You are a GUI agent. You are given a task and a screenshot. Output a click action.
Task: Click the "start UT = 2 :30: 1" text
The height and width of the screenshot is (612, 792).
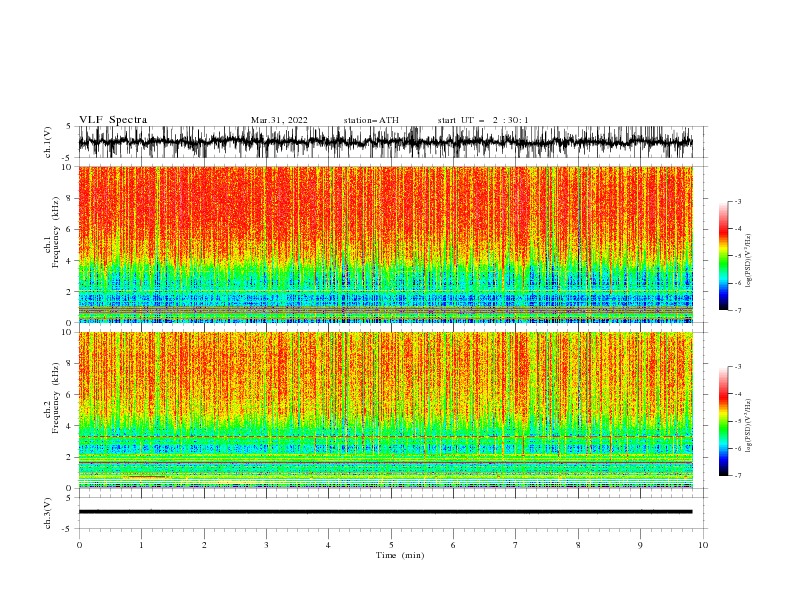[483, 120]
